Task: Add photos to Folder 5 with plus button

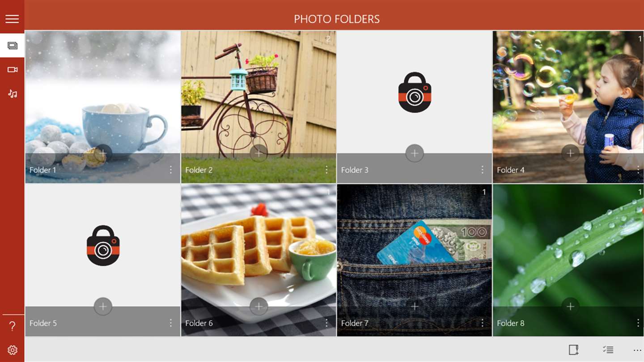Action: click(103, 307)
